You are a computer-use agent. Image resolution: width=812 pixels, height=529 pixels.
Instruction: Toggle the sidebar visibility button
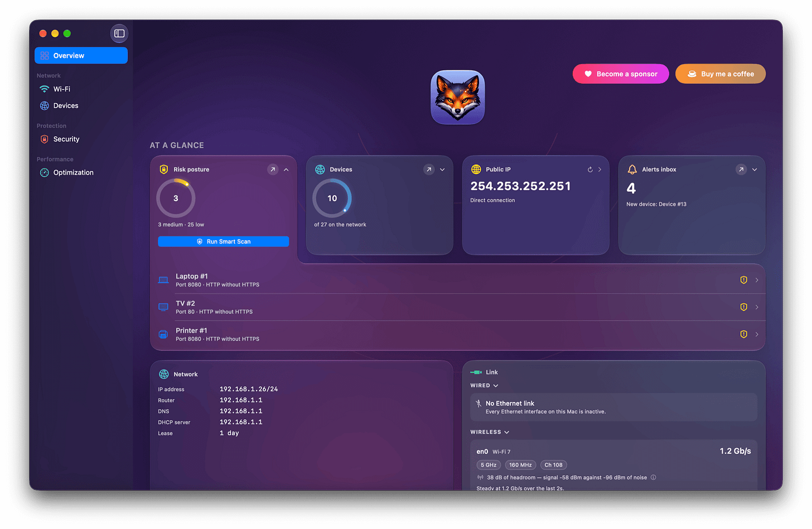coord(119,33)
